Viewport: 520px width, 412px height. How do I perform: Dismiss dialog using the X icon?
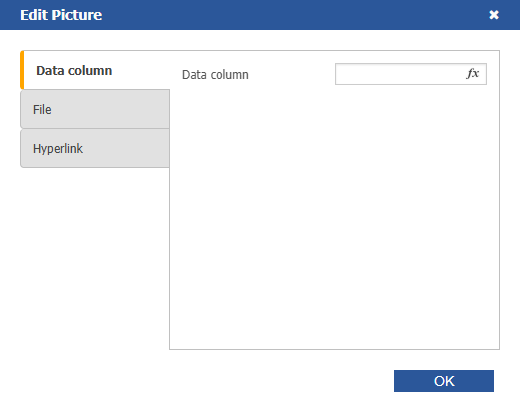click(494, 15)
